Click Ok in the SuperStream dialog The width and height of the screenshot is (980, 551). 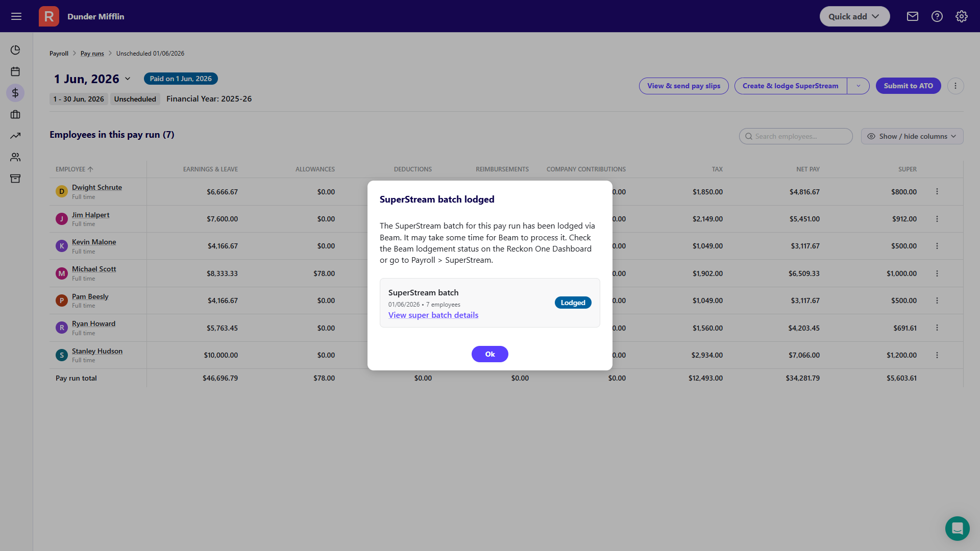[x=490, y=354]
